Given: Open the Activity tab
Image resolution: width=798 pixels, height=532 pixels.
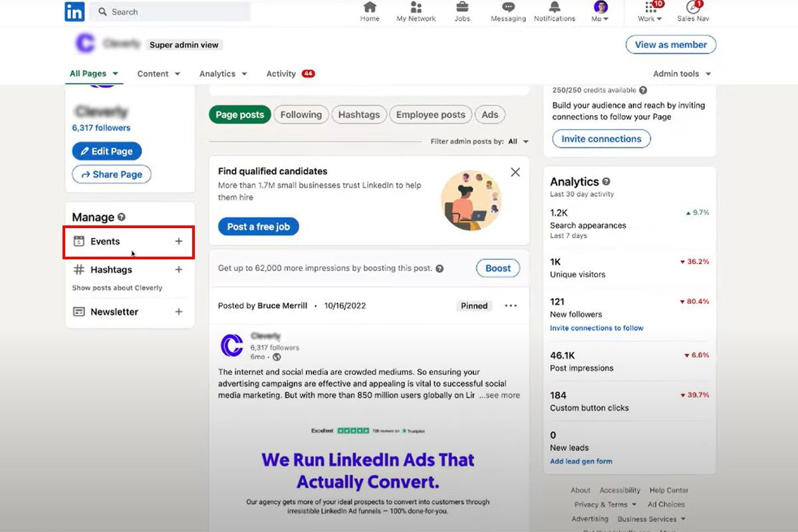Looking at the screenshot, I should click(x=290, y=74).
